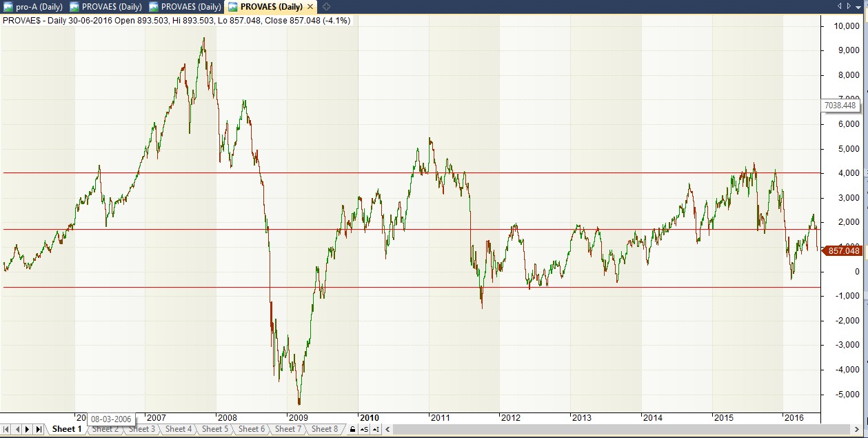This screenshot has height=438, width=868.
Task: Click the 2010 year axis label
Action: (370, 417)
